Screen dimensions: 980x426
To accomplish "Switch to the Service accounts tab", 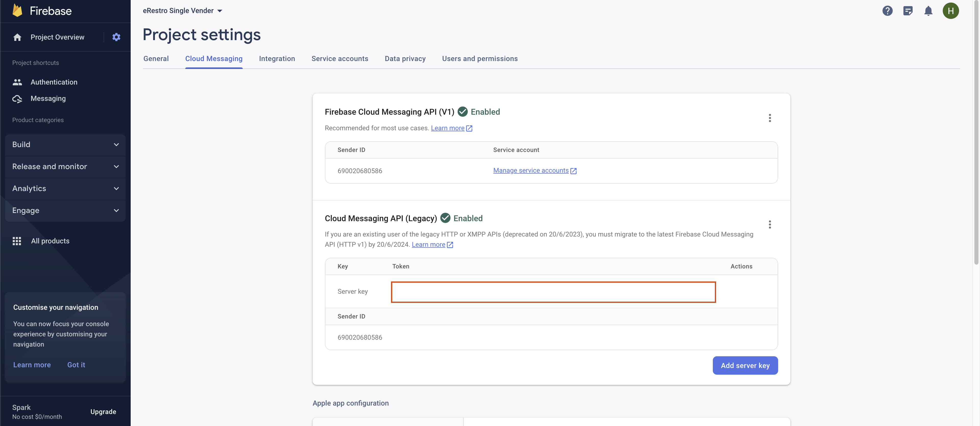I will coord(340,59).
